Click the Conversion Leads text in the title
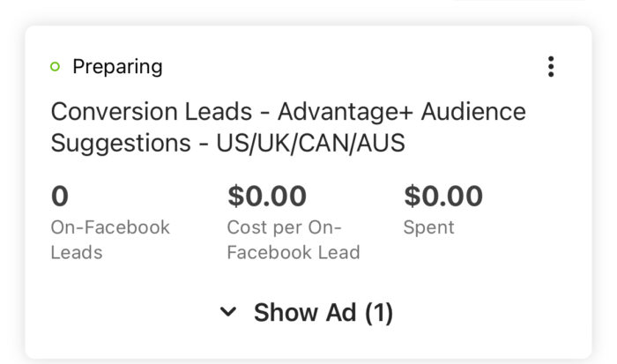Image resolution: width=617 pixels, height=364 pixels. [x=152, y=111]
